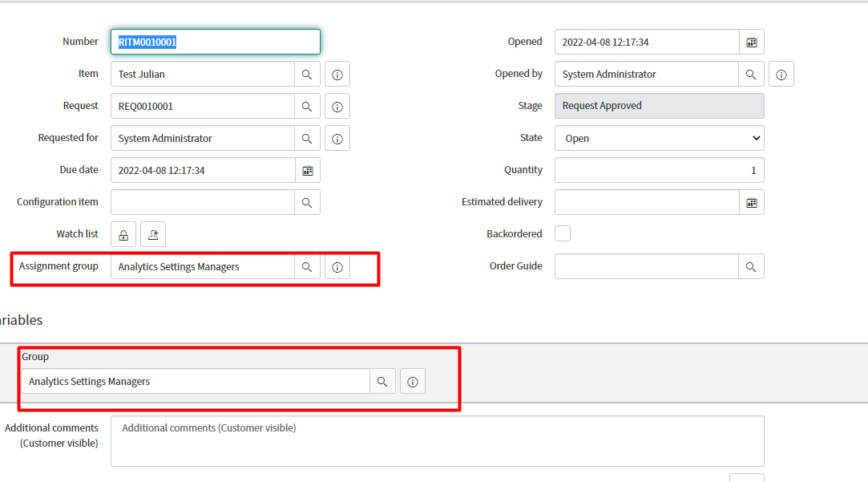Viewport: 868px width, 482px height.
Task: Click the Opened by input field
Action: point(647,75)
